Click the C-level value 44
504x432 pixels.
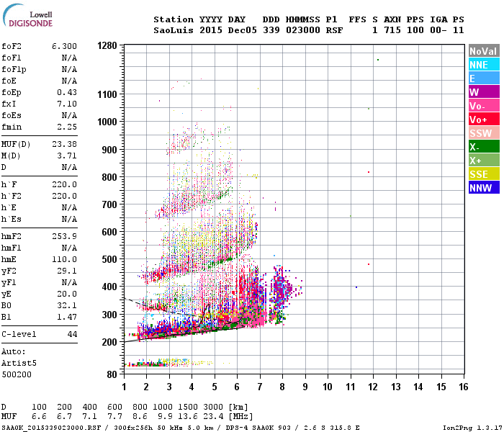[72, 334]
